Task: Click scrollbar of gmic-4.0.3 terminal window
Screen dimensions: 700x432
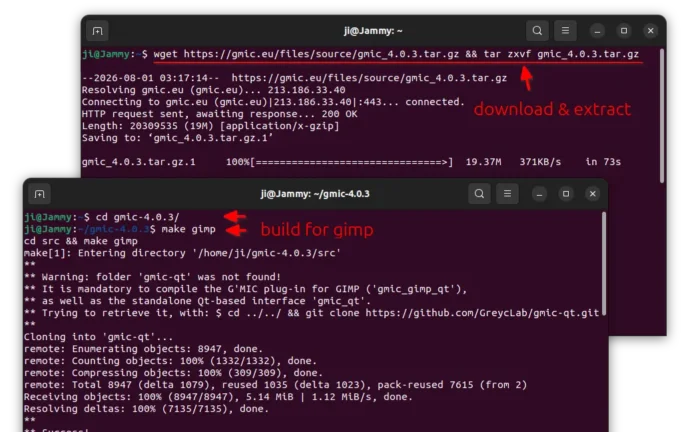Action: click(604, 263)
